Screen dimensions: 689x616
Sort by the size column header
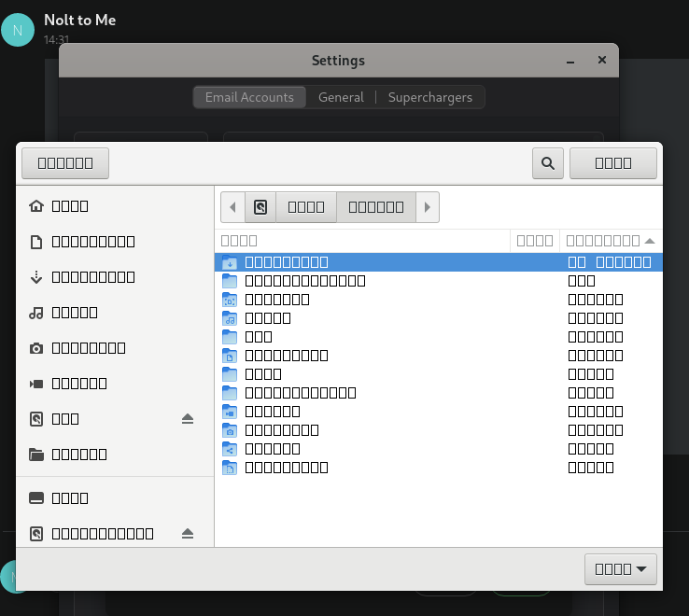tap(535, 241)
